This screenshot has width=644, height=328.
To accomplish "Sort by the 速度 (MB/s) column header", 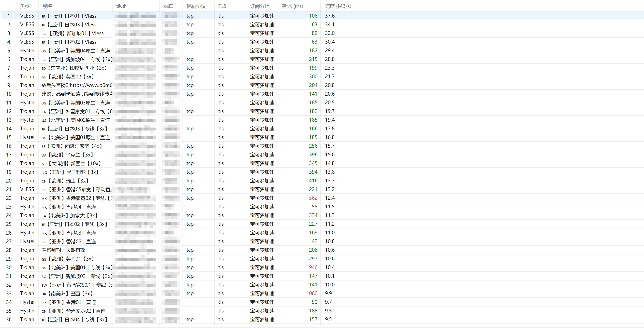I will pyautogui.click(x=340, y=6).
